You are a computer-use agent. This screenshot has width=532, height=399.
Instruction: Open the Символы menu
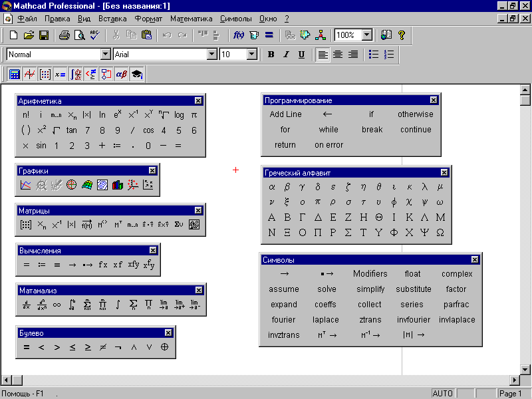tap(236, 19)
